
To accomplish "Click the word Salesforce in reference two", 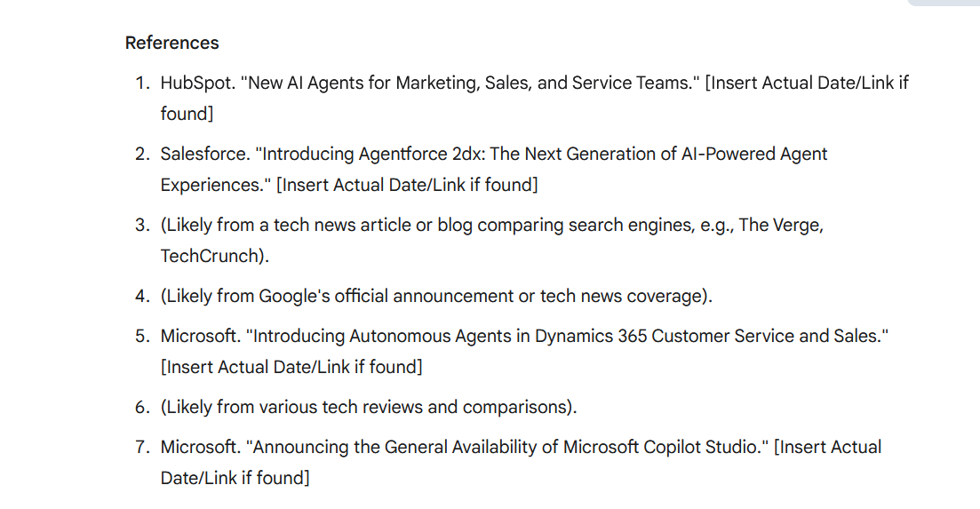I will pos(205,155).
